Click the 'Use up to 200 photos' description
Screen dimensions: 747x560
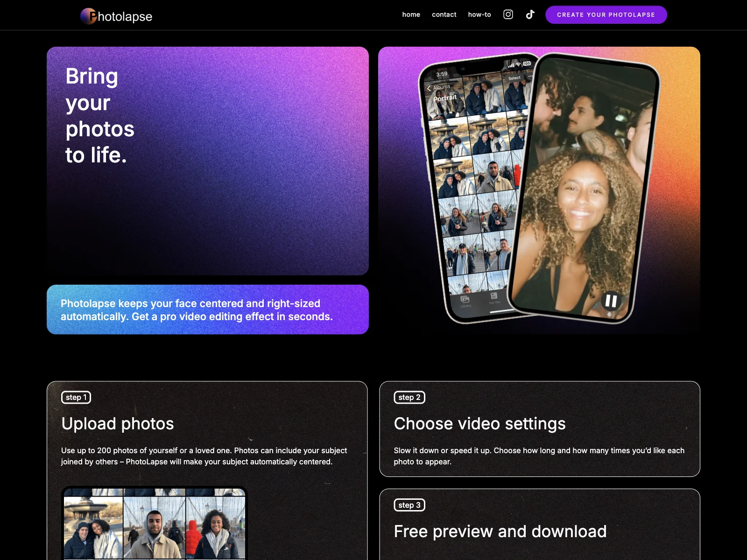(204, 456)
